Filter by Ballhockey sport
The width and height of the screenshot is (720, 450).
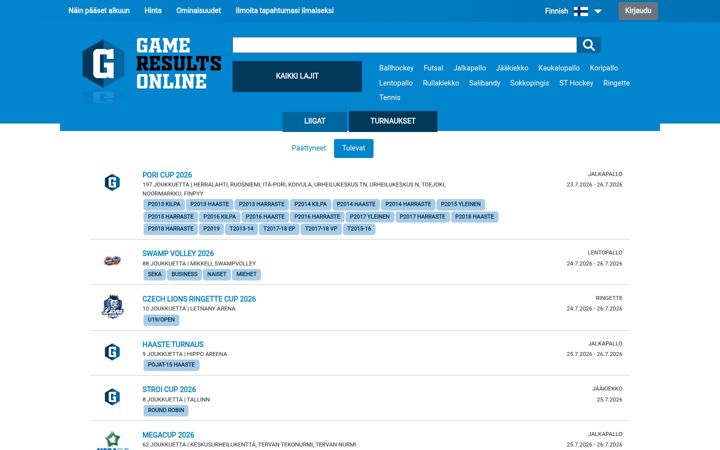(396, 68)
